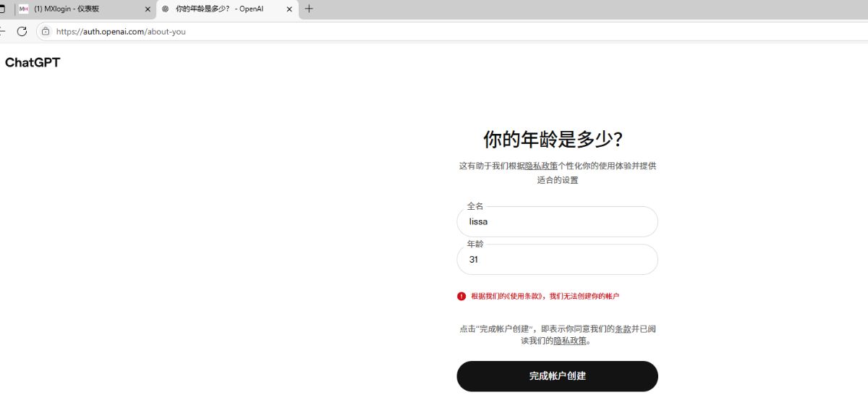Open the terms link in the agreement text
The width and height of the screenshot is (868, 416).
click(x=623, y=328)
